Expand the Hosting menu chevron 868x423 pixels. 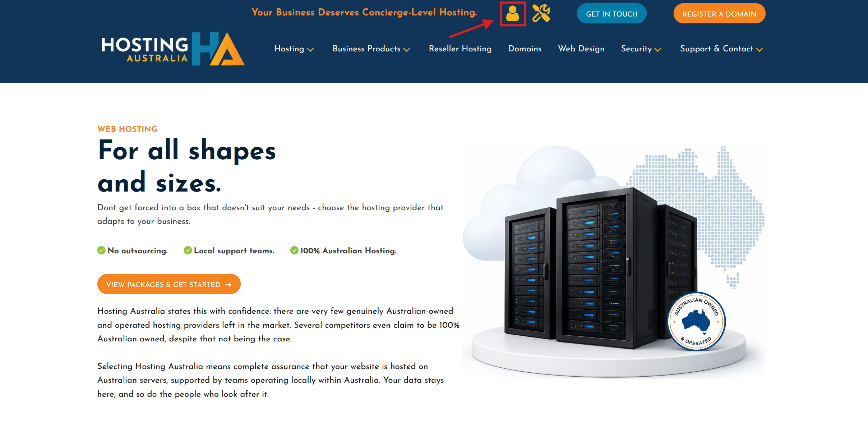[310, 50]
